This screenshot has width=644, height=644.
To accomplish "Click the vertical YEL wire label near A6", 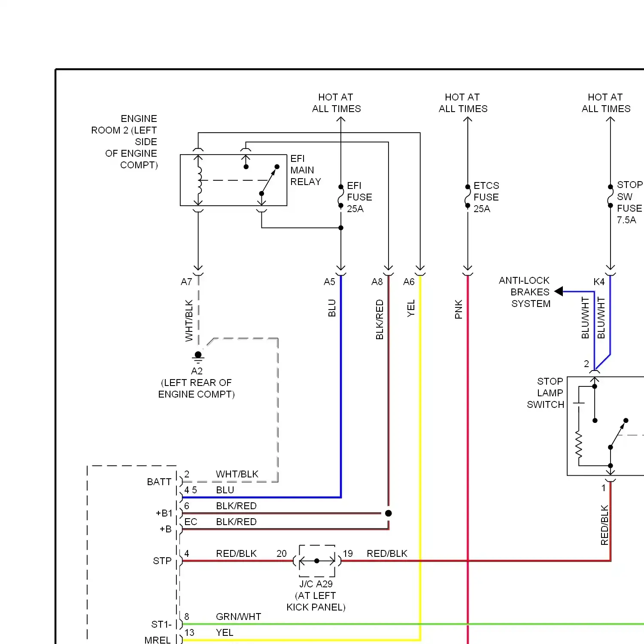I will 411,308.
